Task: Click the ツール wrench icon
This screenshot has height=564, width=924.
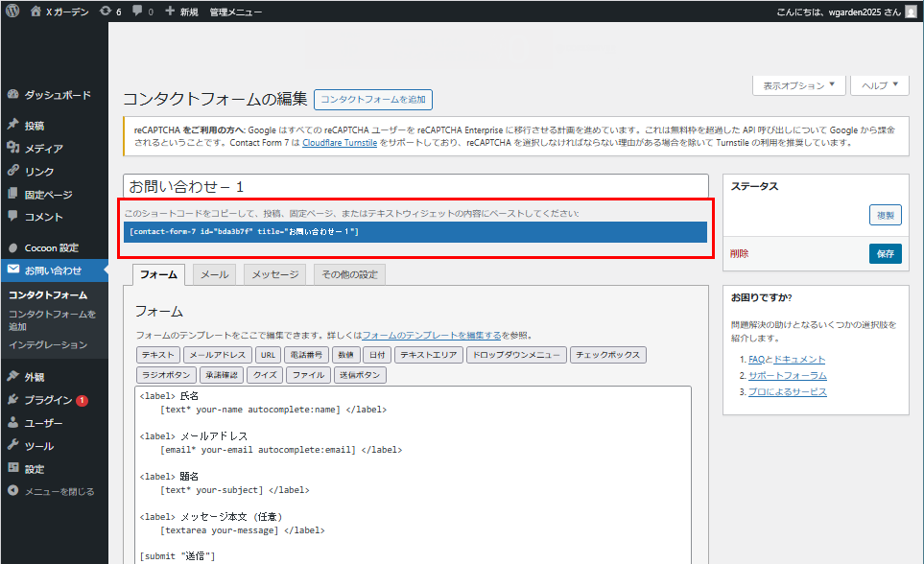Action: 13,445
